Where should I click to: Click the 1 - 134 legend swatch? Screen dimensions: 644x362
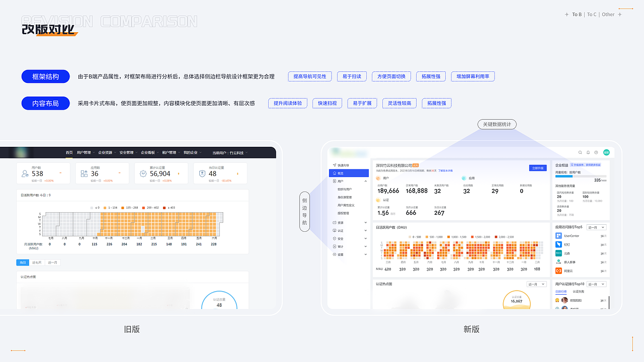(105, 208)
